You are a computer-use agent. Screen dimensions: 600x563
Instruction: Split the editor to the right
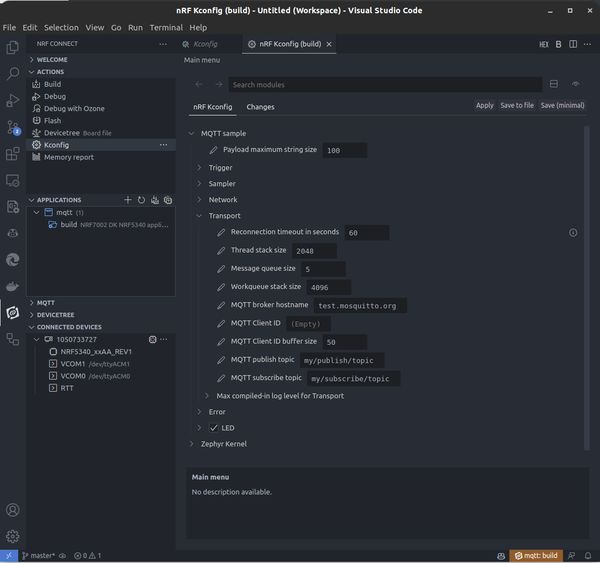pyautogui.click(x=573, y=44)
